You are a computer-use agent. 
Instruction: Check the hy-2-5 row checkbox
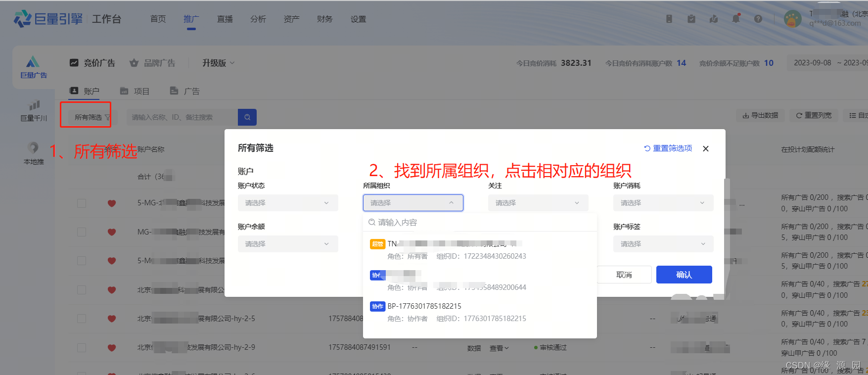[x=82, y=319]
